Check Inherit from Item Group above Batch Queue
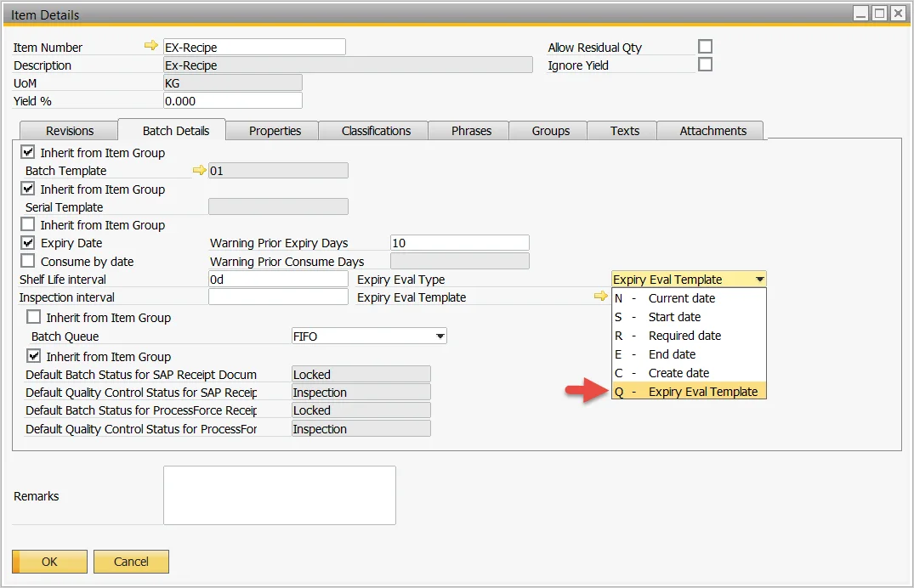Viewport: 914px width, 588px height. [x=34, y=317]
